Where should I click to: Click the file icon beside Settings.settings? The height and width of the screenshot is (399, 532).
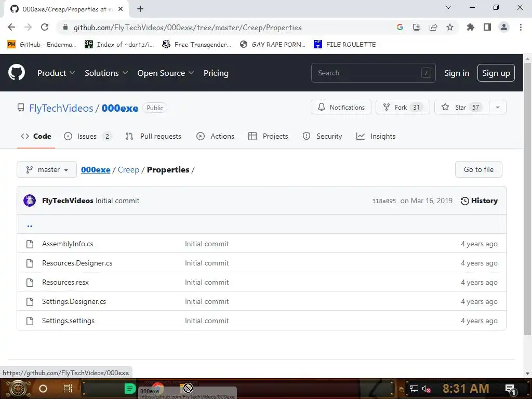[x=30, y=321]
